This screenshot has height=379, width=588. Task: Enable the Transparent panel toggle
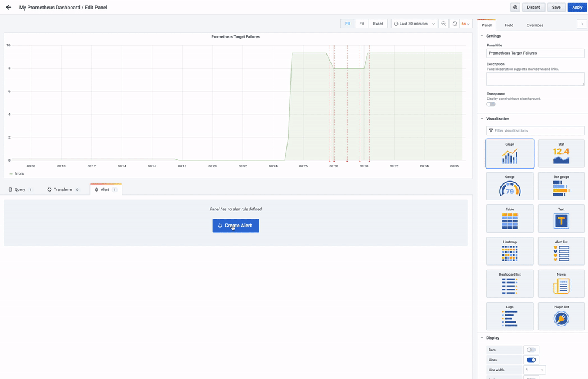(x=491, y=105)
